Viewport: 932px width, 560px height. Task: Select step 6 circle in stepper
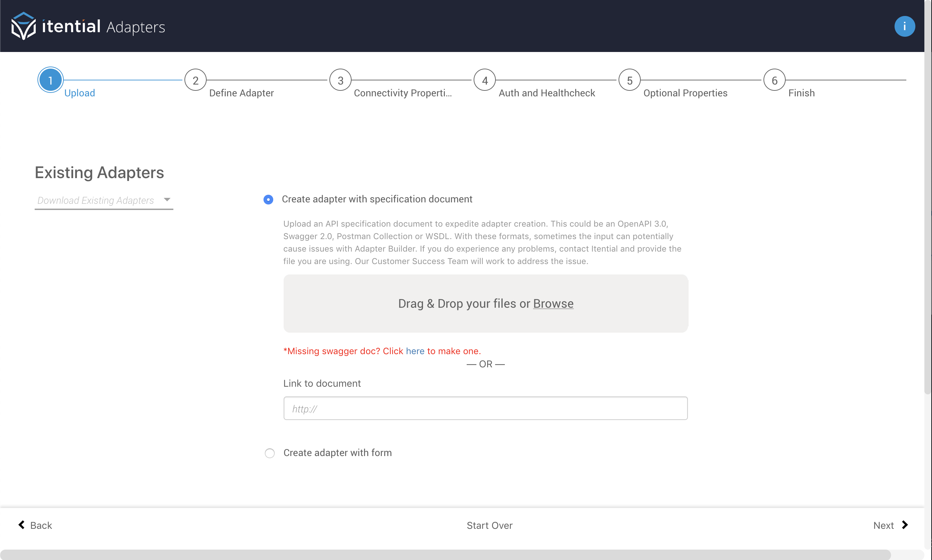pyautogui.click(x=775, y=80)
